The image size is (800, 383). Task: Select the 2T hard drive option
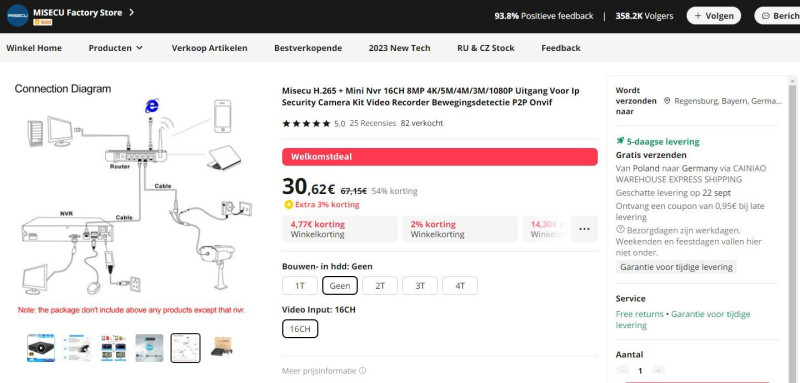click(x=380, y=286)
